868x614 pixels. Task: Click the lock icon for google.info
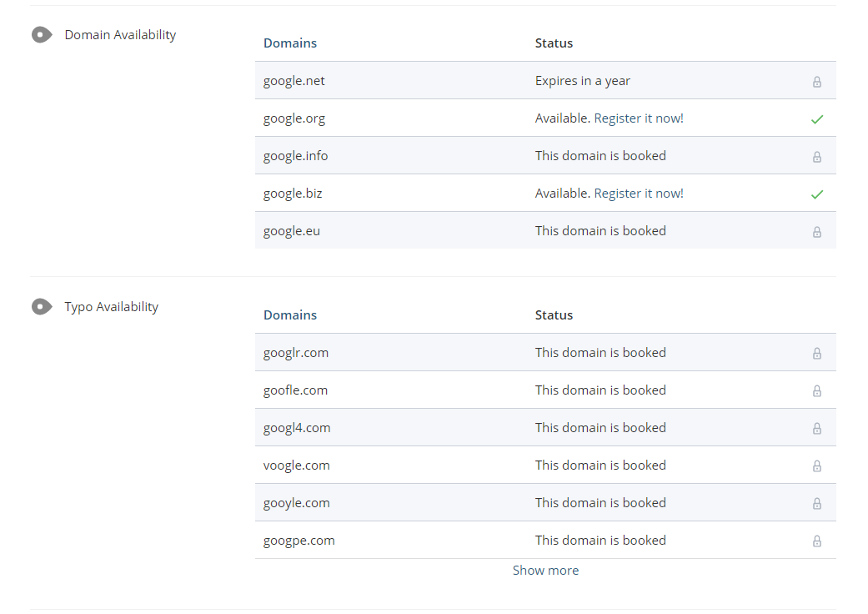pos(817,157)
